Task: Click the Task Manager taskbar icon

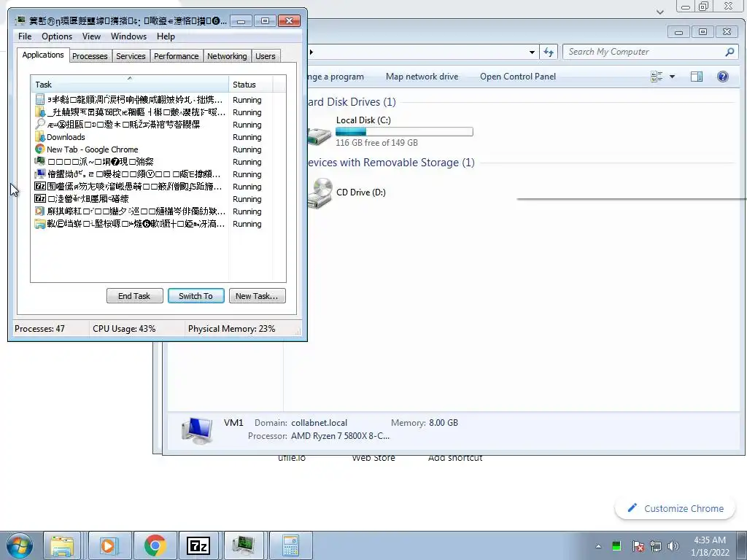Action: tap(244, 545)
